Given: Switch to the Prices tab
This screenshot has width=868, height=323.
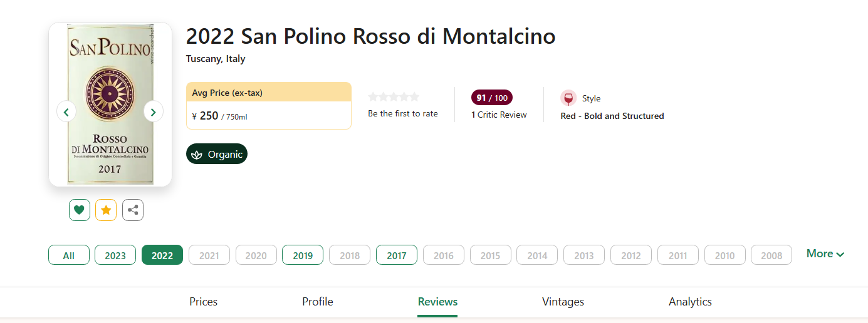Looking at the screenshot, I should 204,302.
